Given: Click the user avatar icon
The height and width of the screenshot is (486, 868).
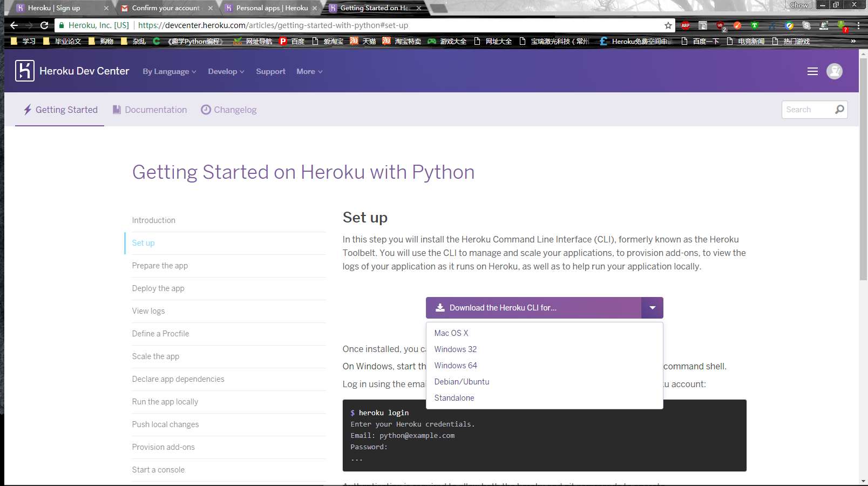Looking at the screenshot, I should 835,71.
